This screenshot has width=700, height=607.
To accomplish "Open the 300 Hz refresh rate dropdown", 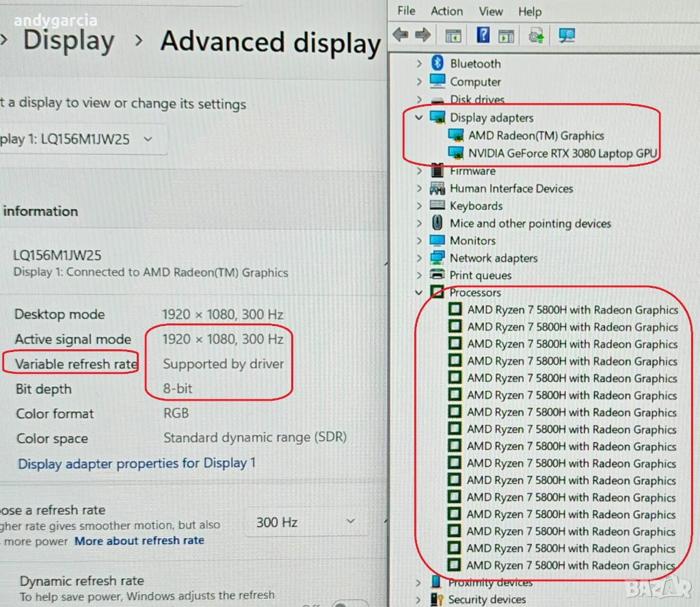I will coord(306,523).
